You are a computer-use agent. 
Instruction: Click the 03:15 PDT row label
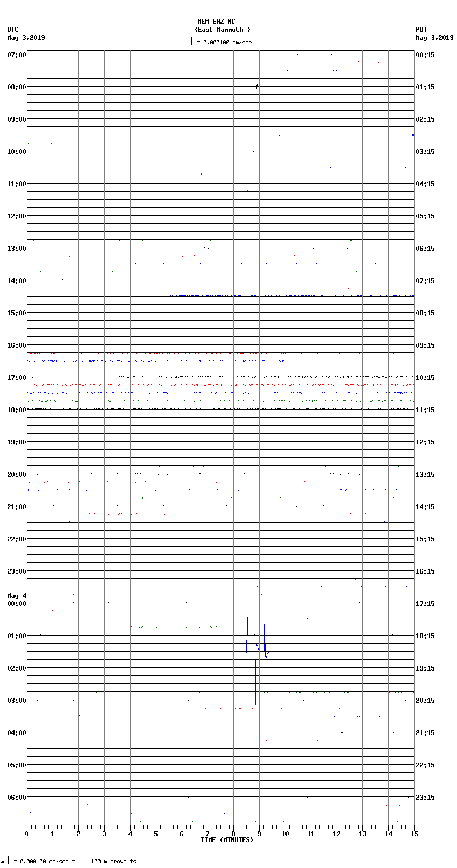coord(425,152)
